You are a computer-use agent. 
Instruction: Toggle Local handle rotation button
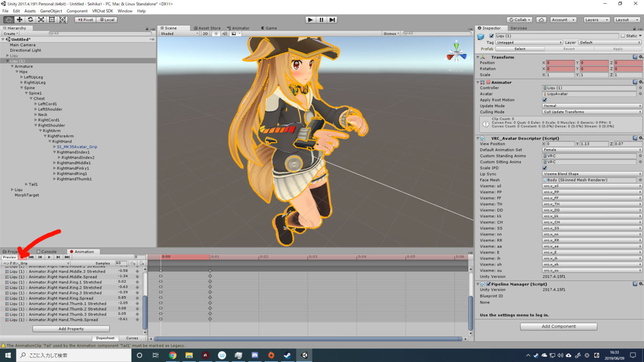(x=106, y=20)
